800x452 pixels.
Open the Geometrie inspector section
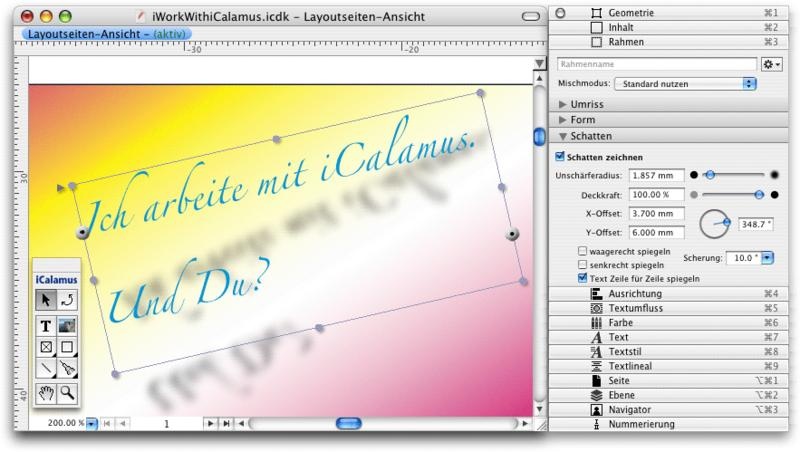[668, 13]
